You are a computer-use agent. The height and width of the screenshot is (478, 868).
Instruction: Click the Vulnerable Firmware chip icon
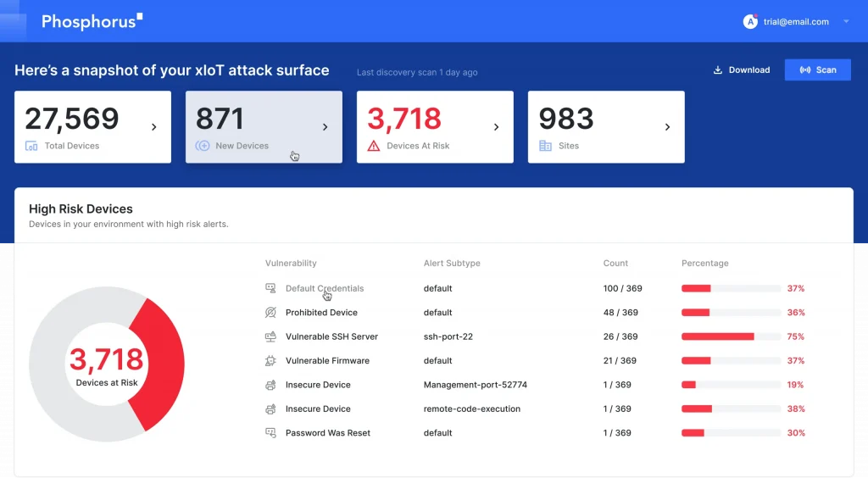pyautogui.click(x=270, y=361)
